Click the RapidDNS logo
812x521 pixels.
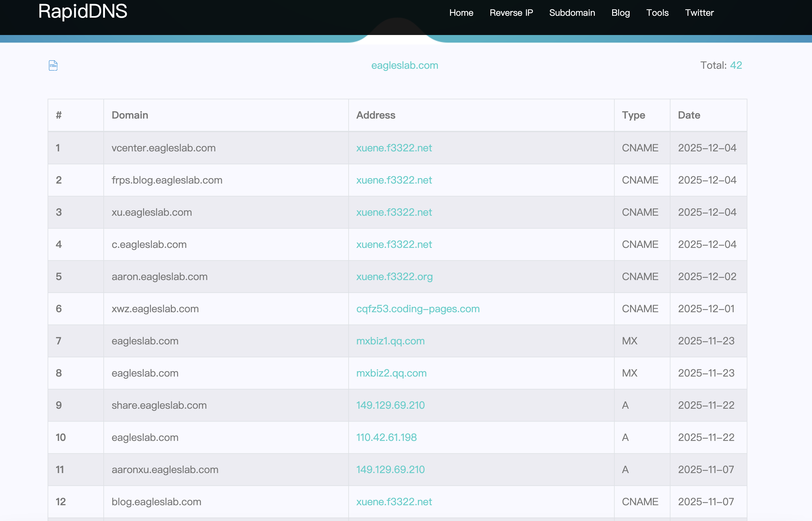tap(83, 11)
